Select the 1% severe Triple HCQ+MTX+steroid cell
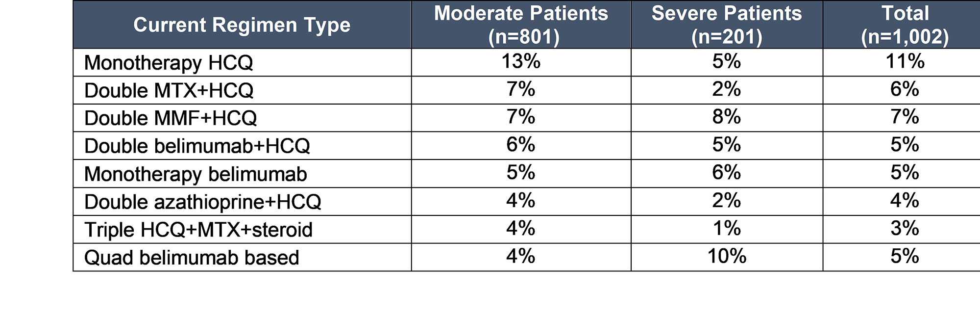 click(727, 229)
